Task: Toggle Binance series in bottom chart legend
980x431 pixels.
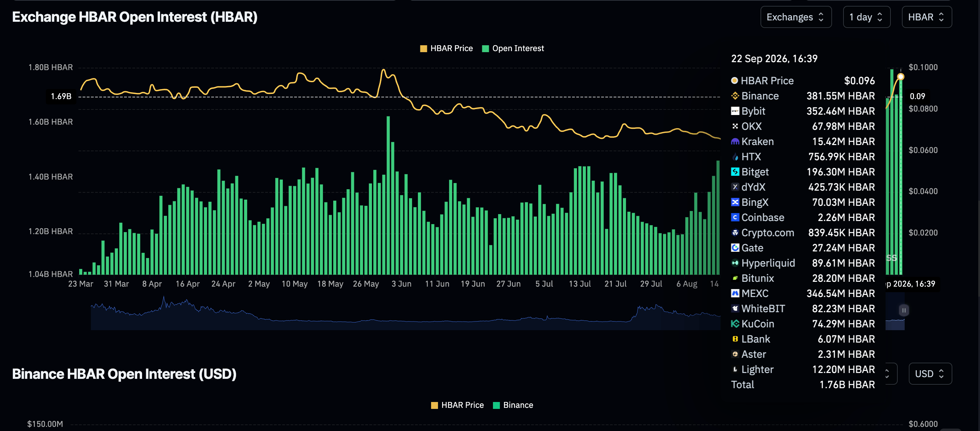Action: tap(513, 405)
